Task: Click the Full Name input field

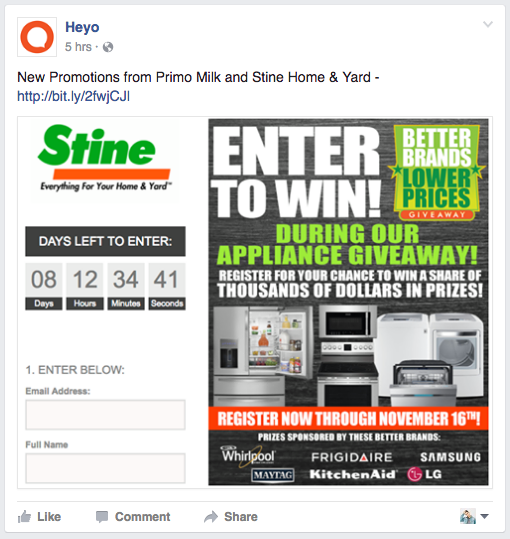Action: click(105, 468)
